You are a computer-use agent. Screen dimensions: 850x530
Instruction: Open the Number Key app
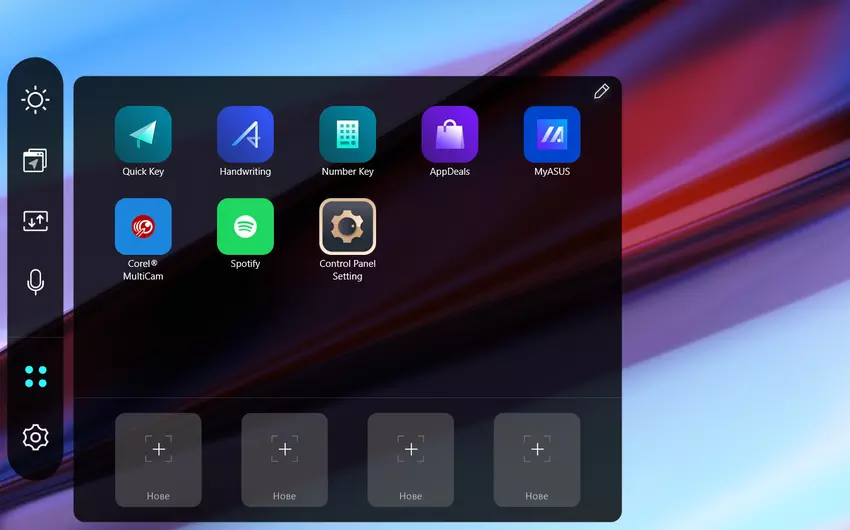347,135
